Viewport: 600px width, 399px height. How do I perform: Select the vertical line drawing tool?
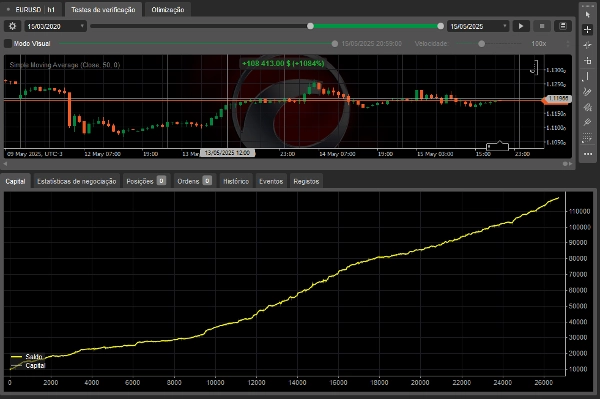pos(587,76)
